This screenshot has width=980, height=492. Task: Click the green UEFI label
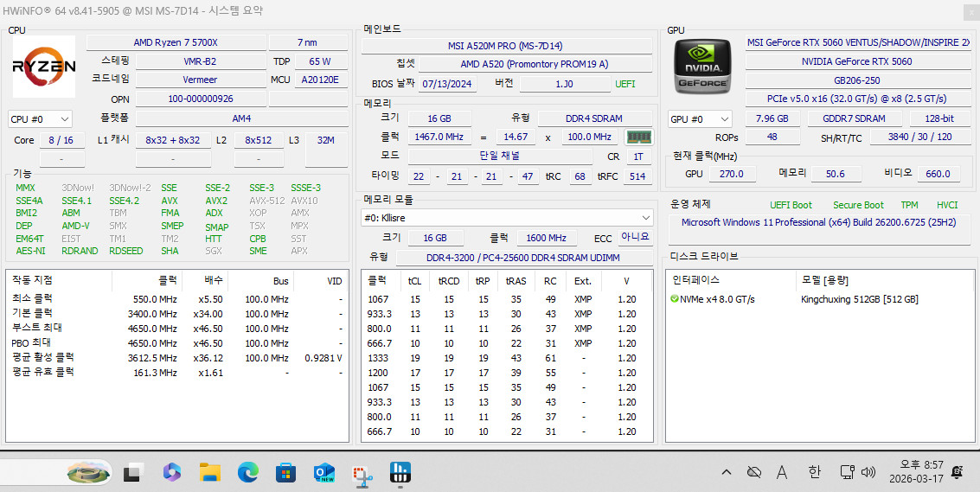point(625,84)
